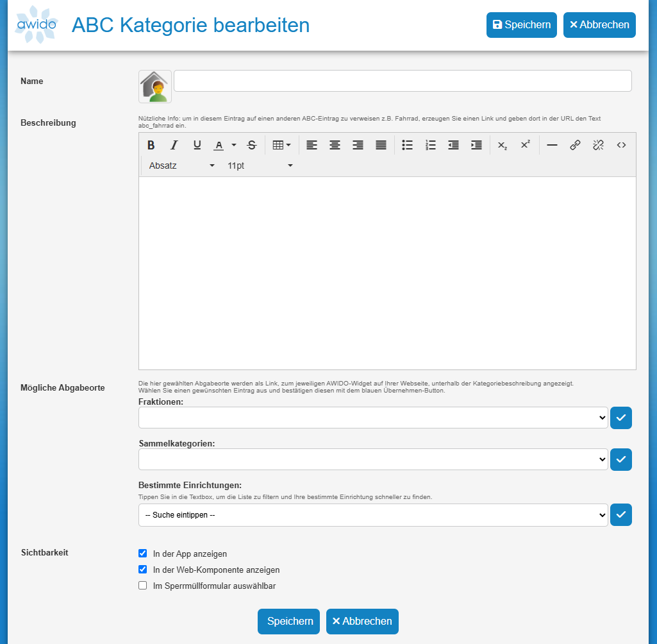This screenshot has height=644, width=657.
Task: Open the 11pt font size dropdown
Action: pos(260,165)
